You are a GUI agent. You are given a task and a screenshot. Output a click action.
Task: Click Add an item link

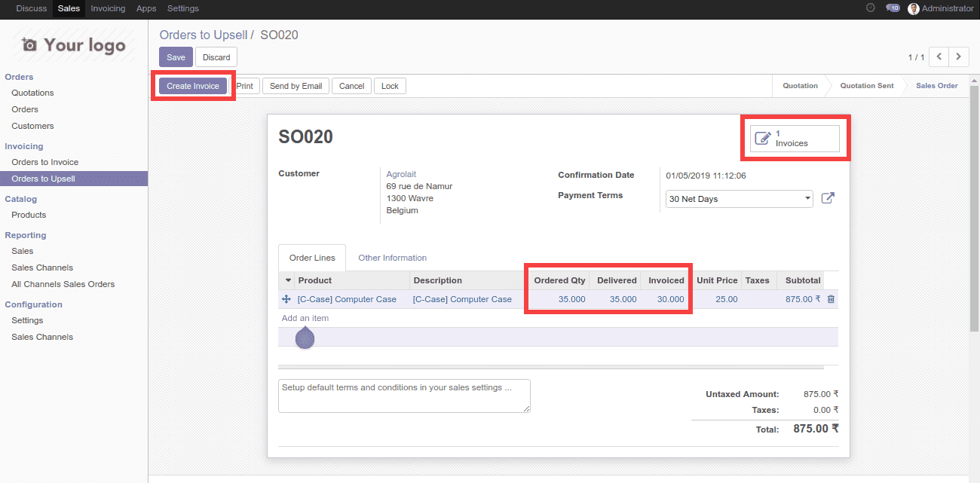tap(305, 318)
